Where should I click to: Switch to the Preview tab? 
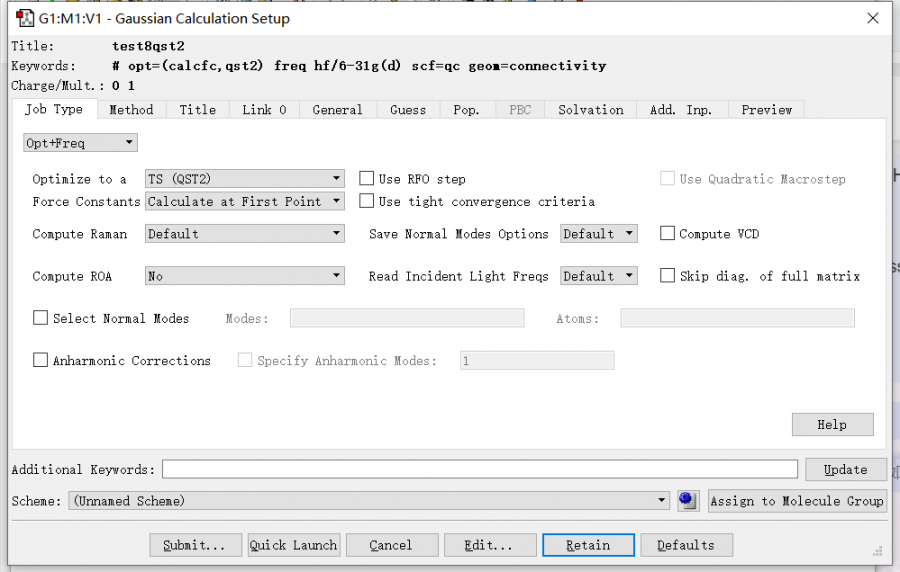pyautogui.click(x=766, y=110)
